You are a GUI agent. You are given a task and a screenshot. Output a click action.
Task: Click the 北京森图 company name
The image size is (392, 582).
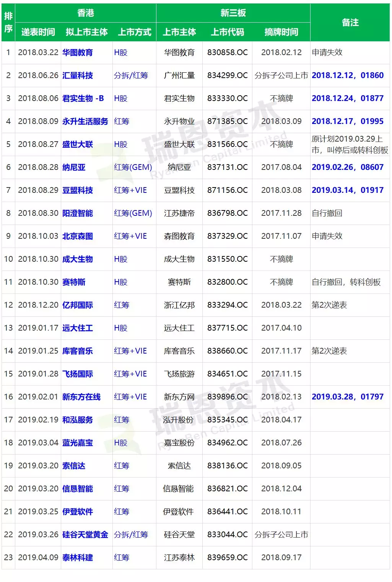point(78,236)
